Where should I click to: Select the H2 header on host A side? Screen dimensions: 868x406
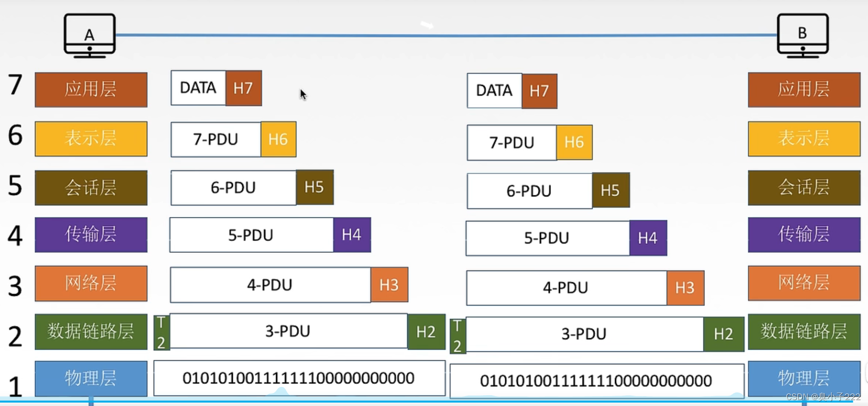point(426,332)
